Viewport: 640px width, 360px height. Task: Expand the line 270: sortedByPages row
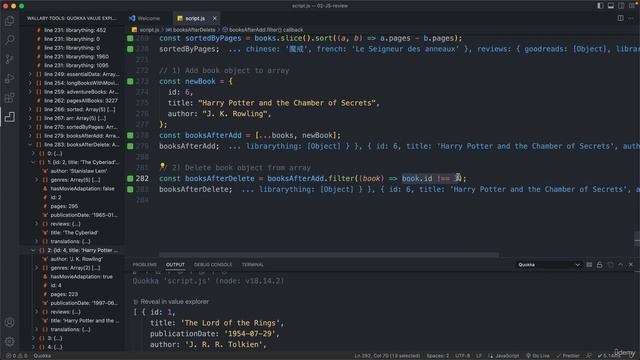(30, 127)
